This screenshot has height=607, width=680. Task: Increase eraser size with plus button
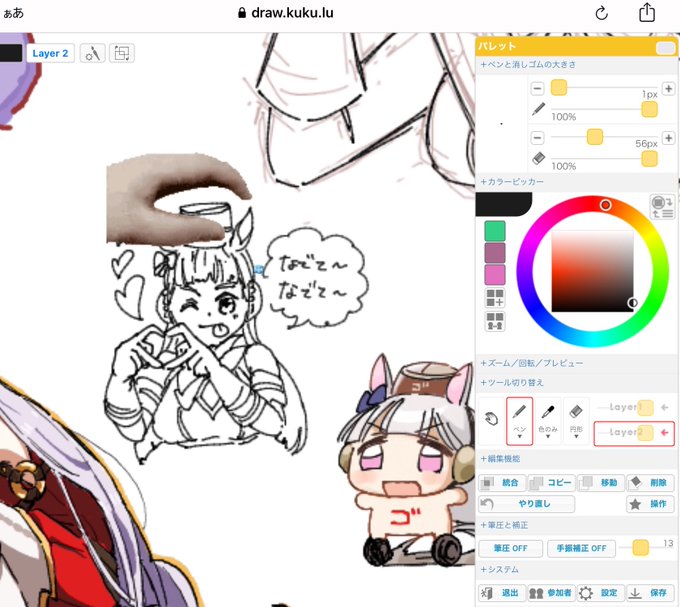[668, 138]
